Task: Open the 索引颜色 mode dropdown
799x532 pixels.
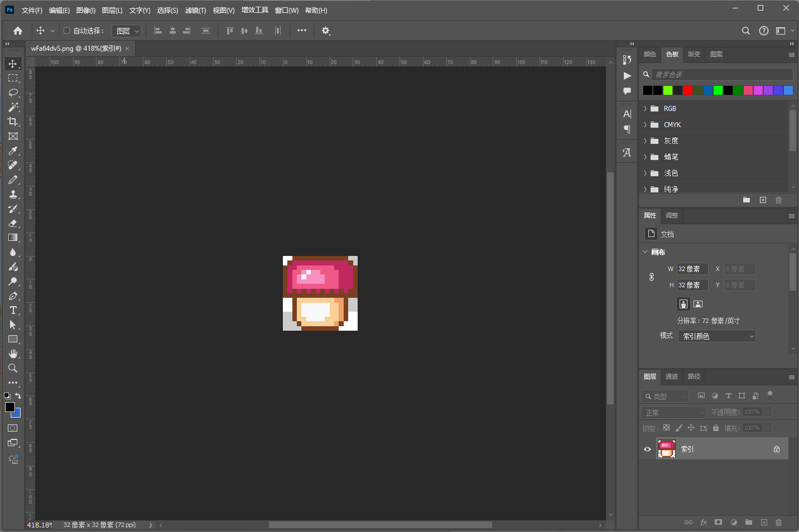Action: coord(717,336)
